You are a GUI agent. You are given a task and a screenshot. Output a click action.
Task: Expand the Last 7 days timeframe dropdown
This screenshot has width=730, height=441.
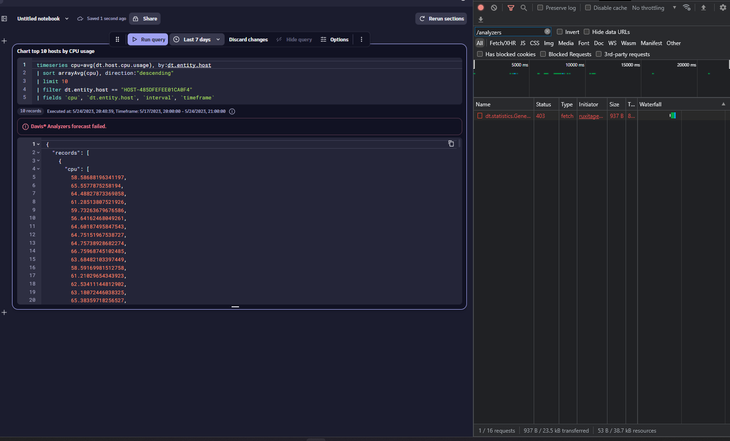(x=197, y=40)
